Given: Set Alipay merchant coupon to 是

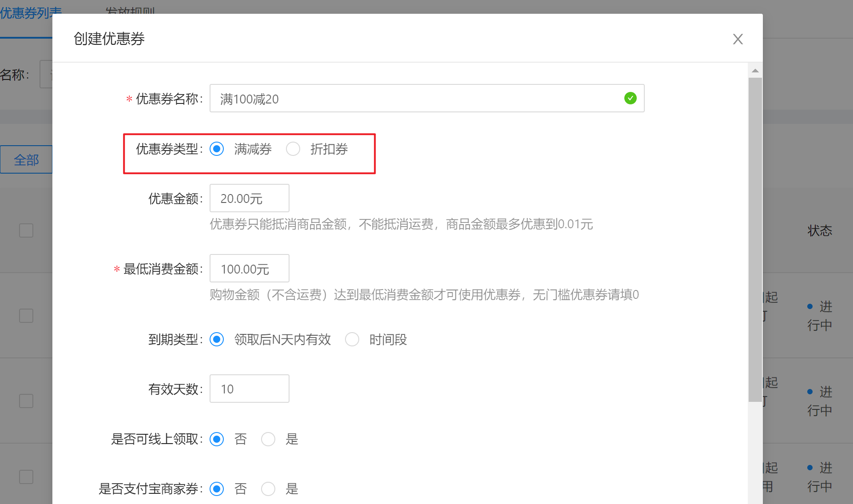Looking at the screenshot, I should coord(268,489).
